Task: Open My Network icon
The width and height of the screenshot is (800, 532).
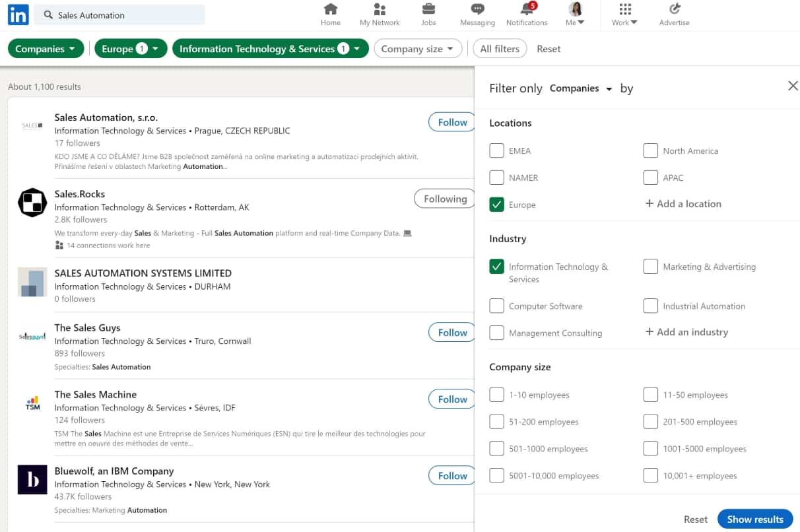Action: 380,9
